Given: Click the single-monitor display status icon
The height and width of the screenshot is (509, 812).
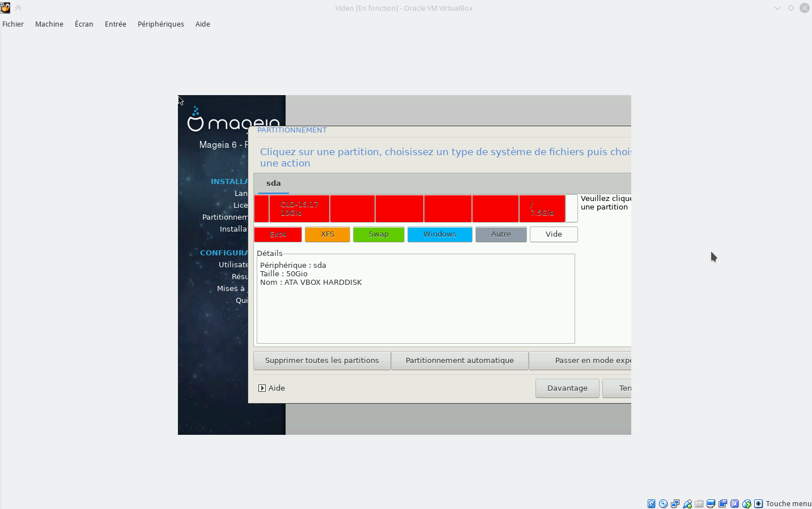Looking at the screenshot, I should coord(711,503).
